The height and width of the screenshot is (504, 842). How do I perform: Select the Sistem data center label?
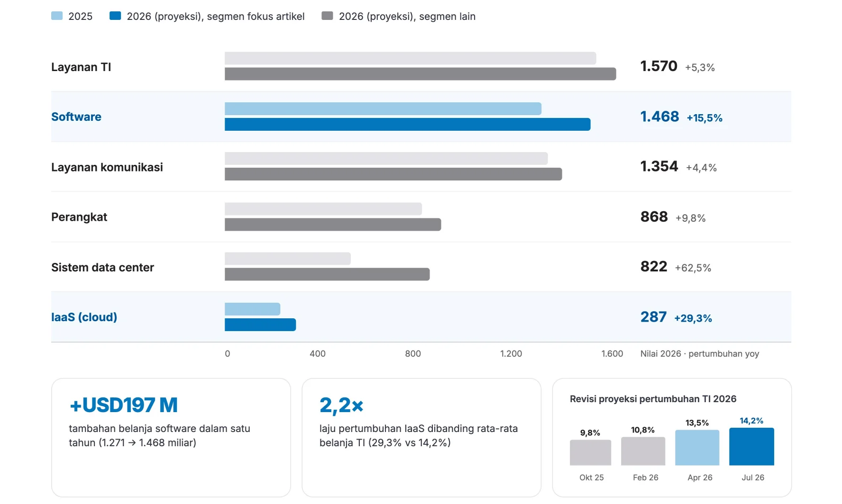click(x=102, y=268)
